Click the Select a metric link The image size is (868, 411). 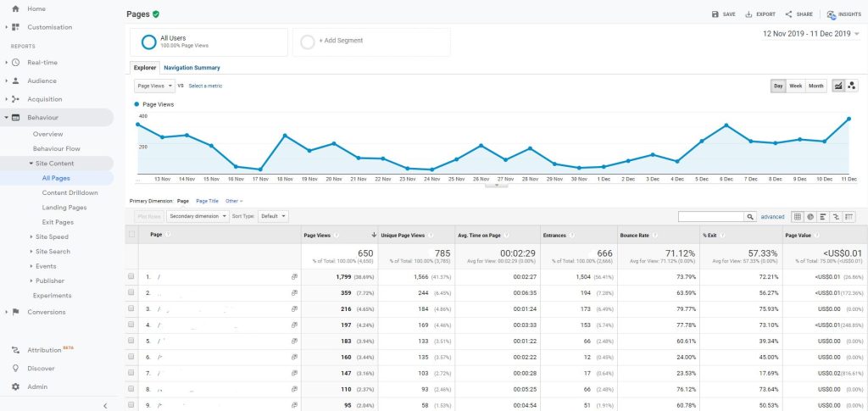coord(205,86)
